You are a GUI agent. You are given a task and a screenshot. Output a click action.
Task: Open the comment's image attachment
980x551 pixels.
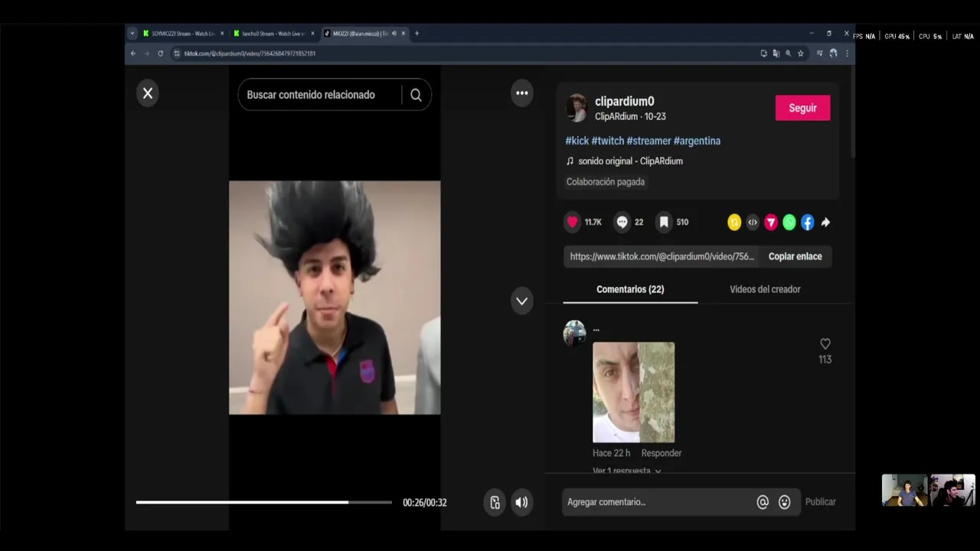click(633, 392)
